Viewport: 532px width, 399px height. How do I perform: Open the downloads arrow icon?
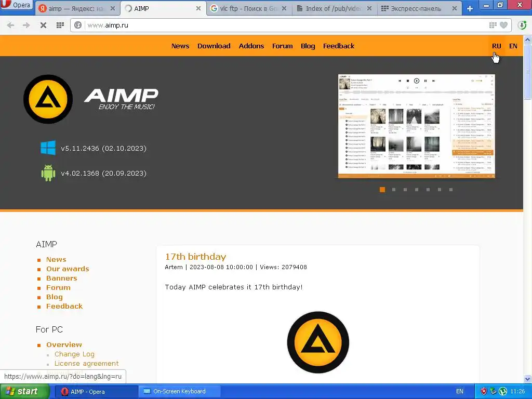pos(522,25)
